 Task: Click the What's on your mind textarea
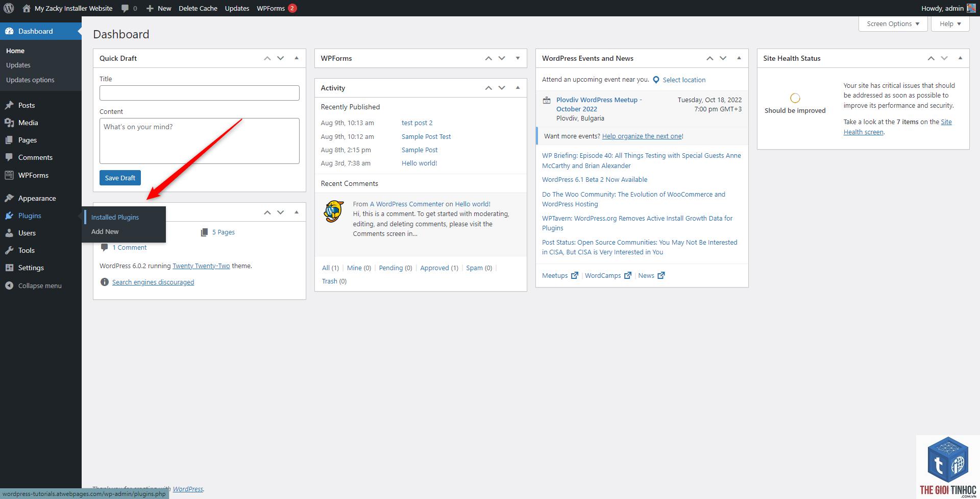pyautogui.click(x=200, y=141)
